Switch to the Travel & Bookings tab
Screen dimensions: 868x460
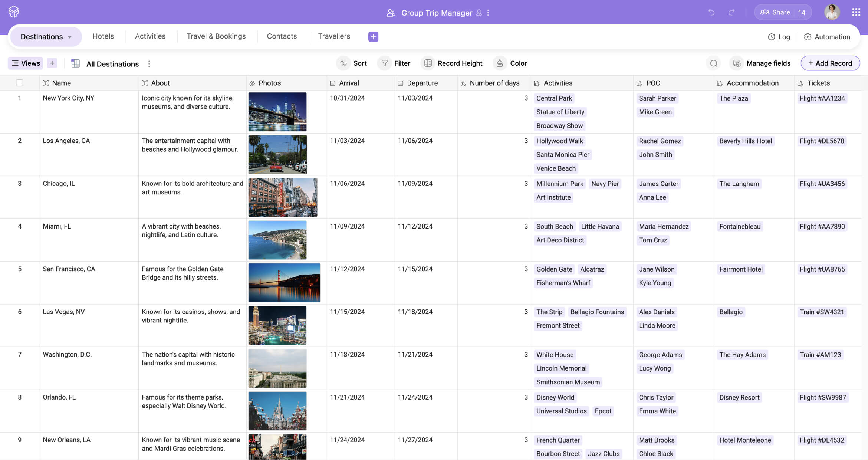(x=216, y=36)
